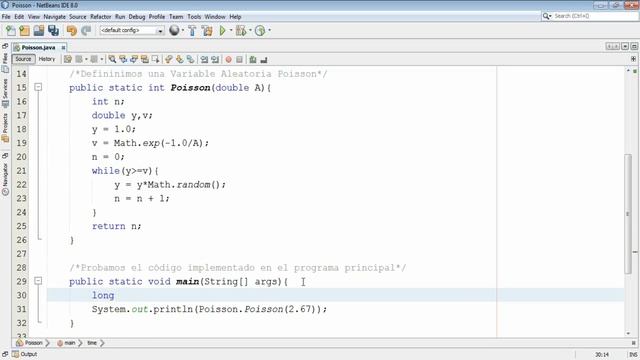Run the project with green play icon
Screen dimensions: 640x360
222,31
